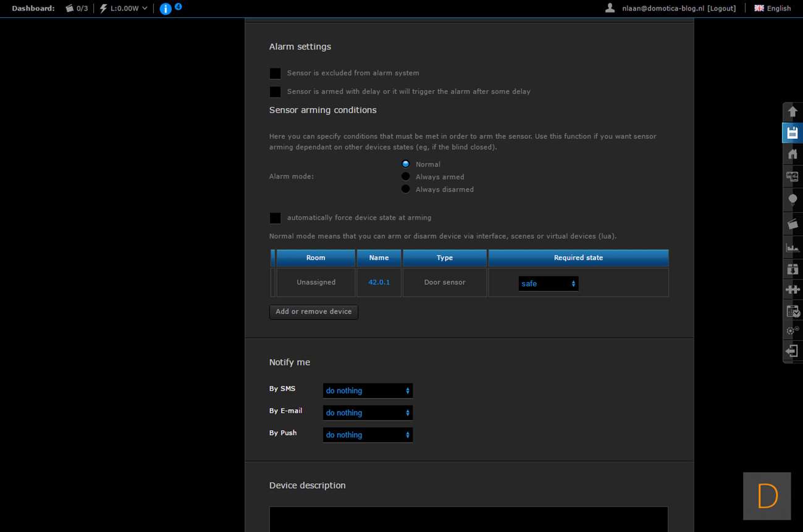Open the bar chart icon in sidebar
803x532 pixels.
tap(792, 247)
